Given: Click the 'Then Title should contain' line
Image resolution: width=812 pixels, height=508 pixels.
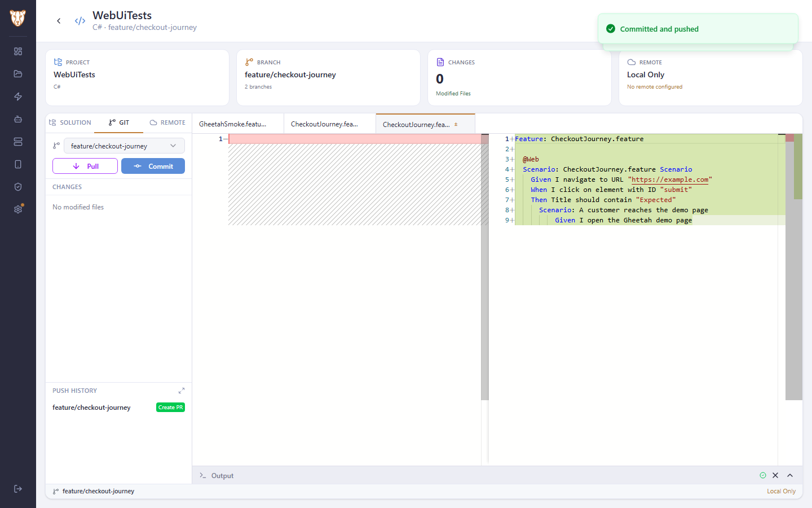Looking at the screenshot, I should pos(603,200).
